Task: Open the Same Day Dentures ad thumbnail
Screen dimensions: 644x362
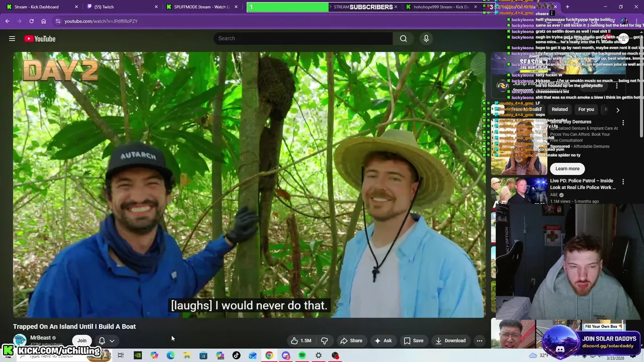Action: (519, 146)
